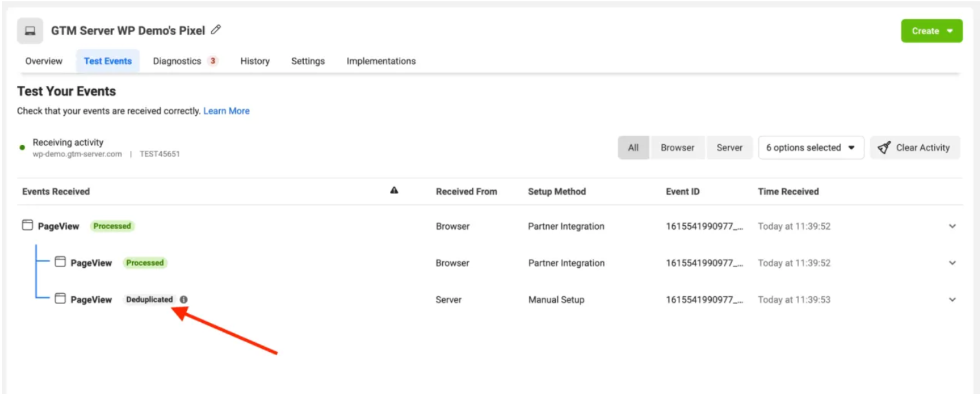This screenshot has height=394, width=980.
Task: Filter events by Server
Action: [x=729, y=148]
